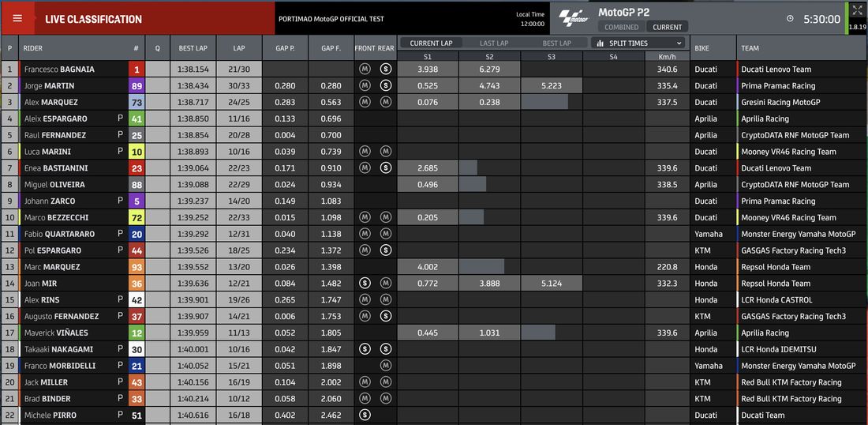Click Morbidelli's rear tyre medium icon
This screenshot has height=425, width=868.
[x=386, y=366]
